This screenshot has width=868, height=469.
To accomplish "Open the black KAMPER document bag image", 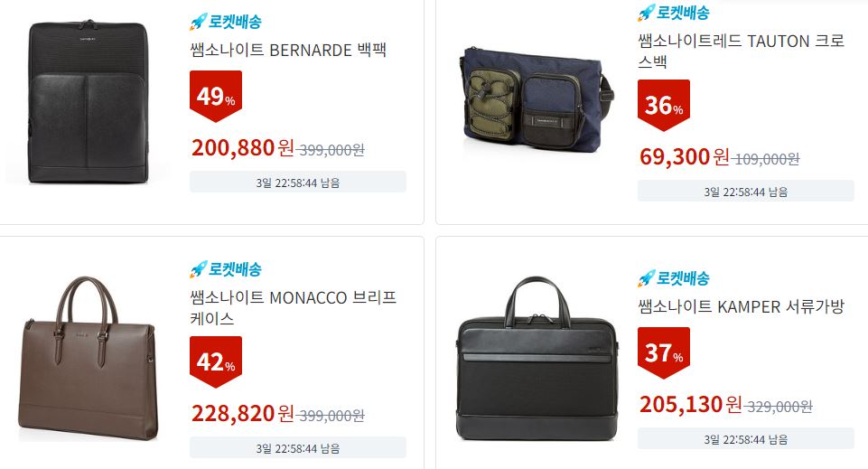I will pyautogui.click(x=537, y=358).
